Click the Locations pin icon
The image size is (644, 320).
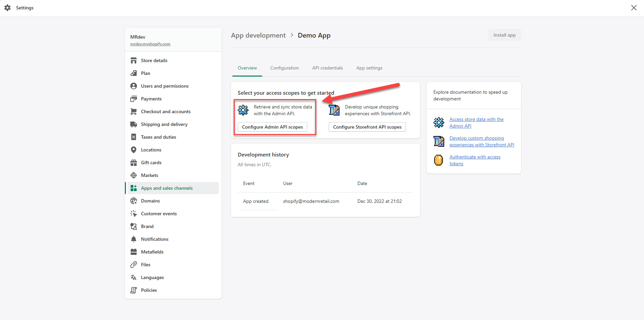coord(134,150)
